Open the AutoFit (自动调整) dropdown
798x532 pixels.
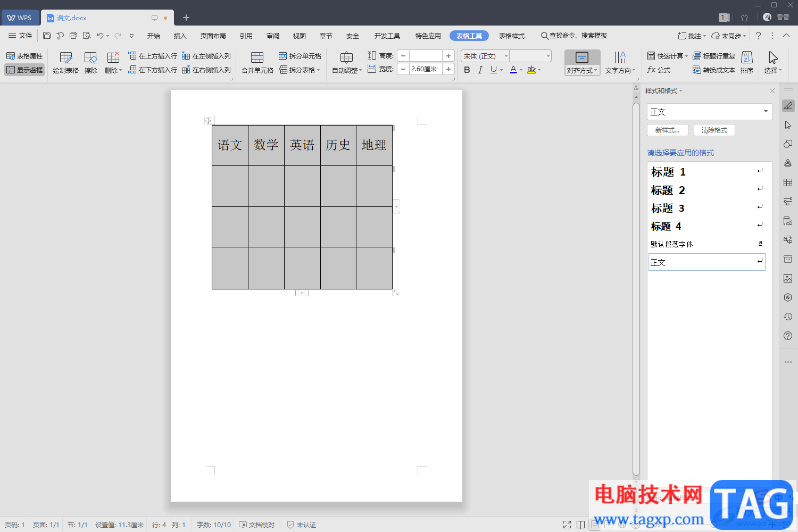pos(347,63)
